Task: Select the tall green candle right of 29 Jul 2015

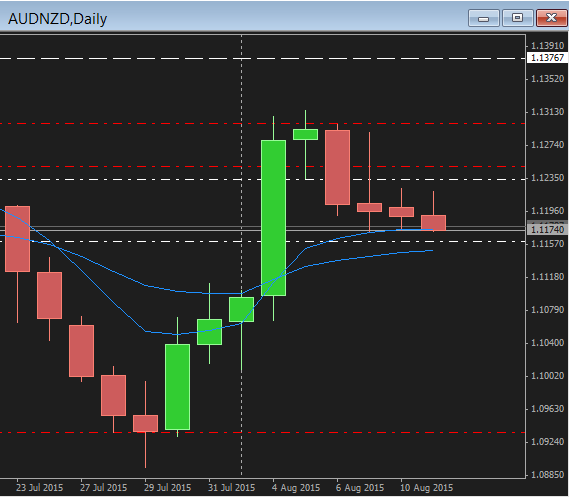Action: click(177, 387)
